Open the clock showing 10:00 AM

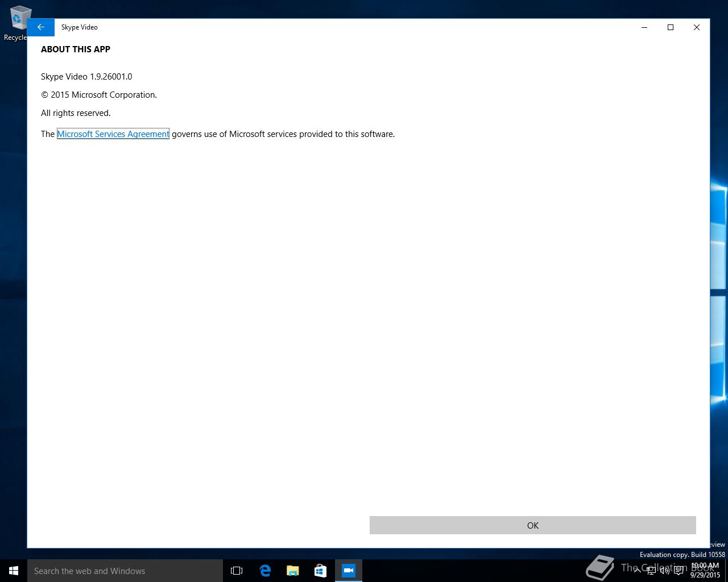click(705, 570)
